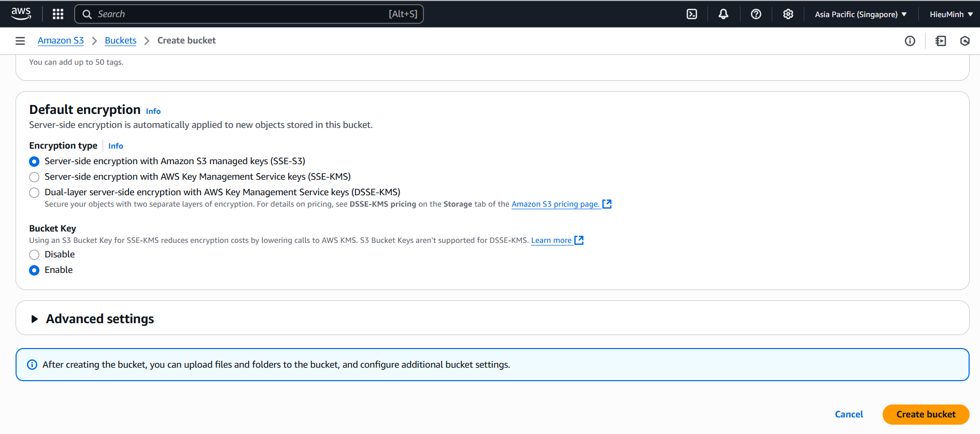
Task: Open the info panel icon at top right
Action: pos(910,41)
